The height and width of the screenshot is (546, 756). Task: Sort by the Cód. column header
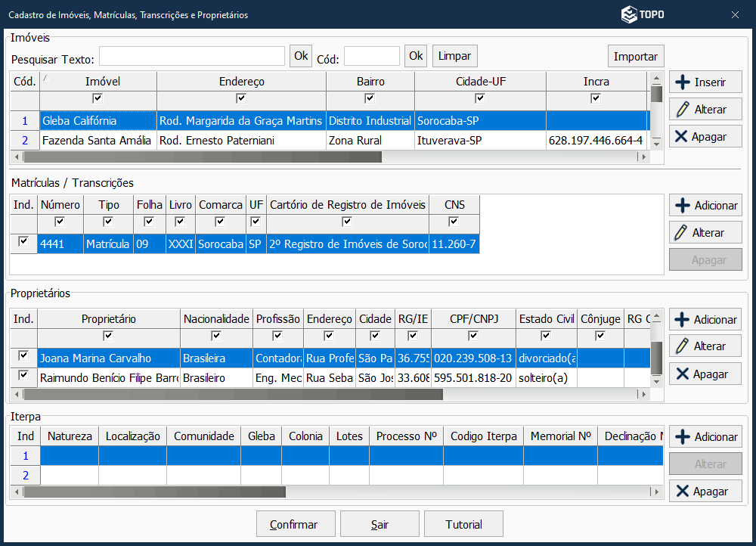24,82
